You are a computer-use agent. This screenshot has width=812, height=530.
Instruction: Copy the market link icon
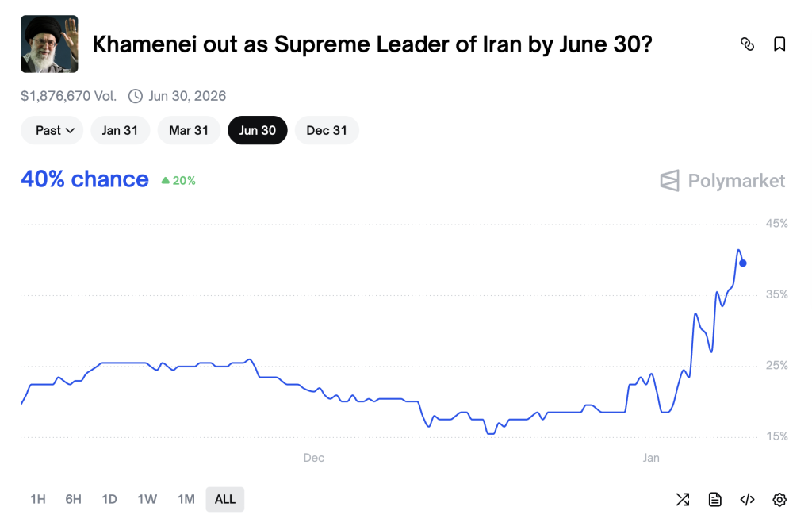click(x=747, y=44)
